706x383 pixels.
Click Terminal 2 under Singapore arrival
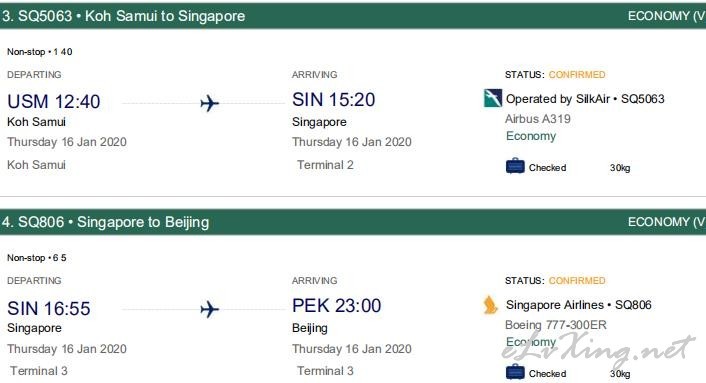[325, 165]
